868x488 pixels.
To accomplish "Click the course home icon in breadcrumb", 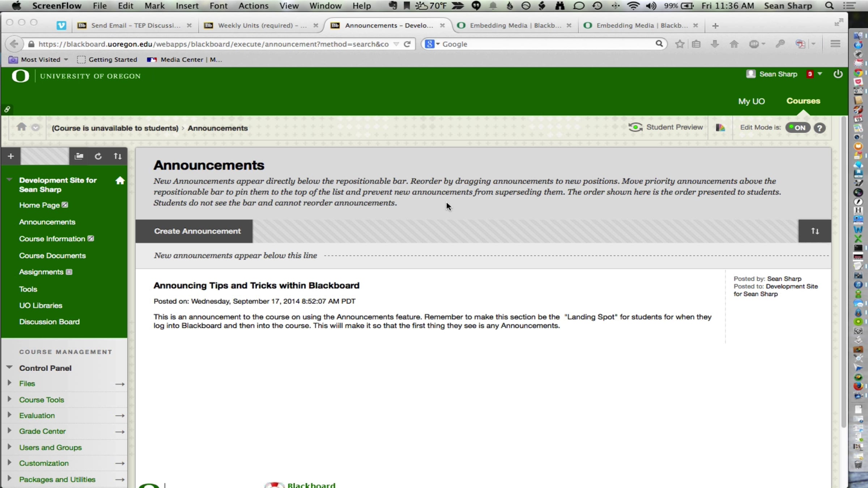I will click(x=22, y=127).
